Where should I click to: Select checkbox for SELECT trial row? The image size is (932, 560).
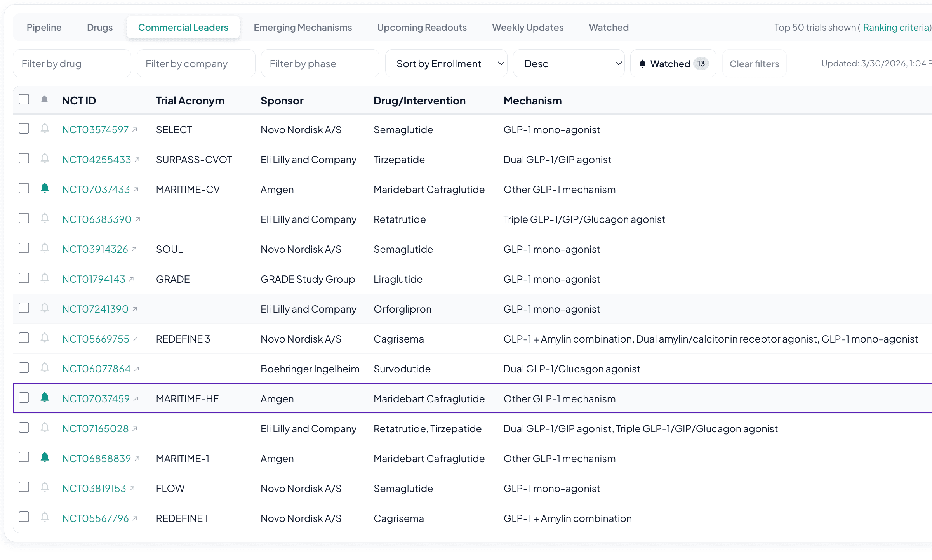(24, 129)
